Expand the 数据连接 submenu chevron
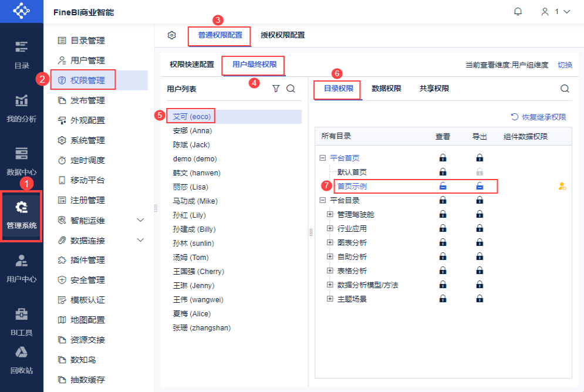Viewport: 584px width, 392px height. point(140,240)
